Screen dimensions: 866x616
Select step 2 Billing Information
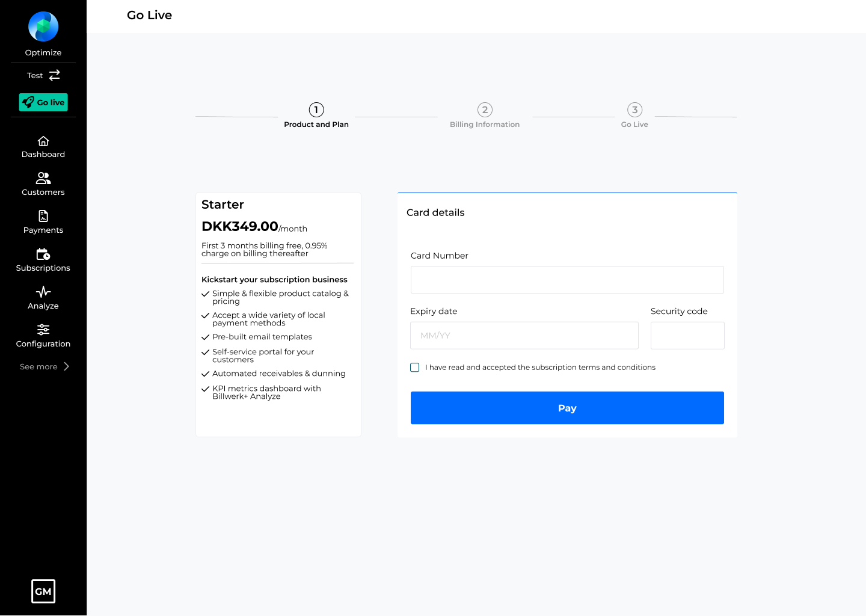tap(485, 115)
